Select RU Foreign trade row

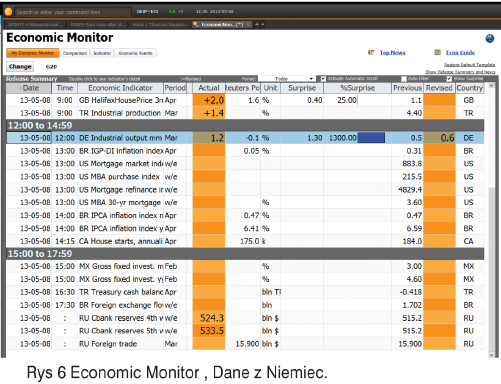point(245,344)
